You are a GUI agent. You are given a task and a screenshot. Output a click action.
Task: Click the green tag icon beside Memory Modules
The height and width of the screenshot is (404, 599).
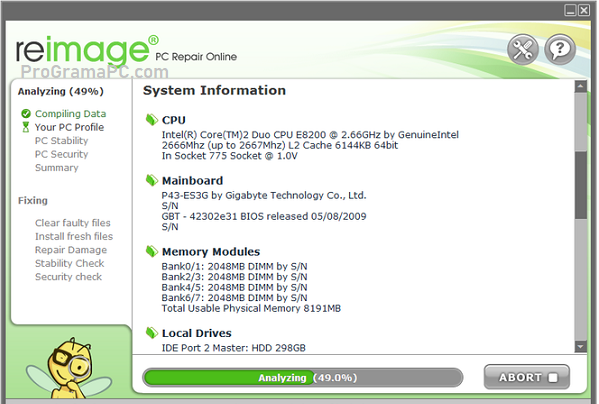pos(152,251)
